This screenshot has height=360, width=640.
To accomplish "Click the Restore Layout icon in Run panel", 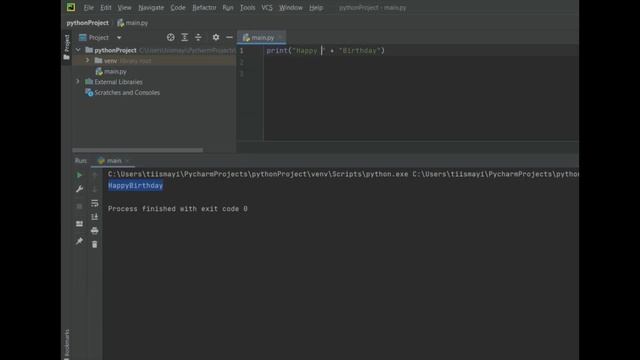I will pos(79,224).
